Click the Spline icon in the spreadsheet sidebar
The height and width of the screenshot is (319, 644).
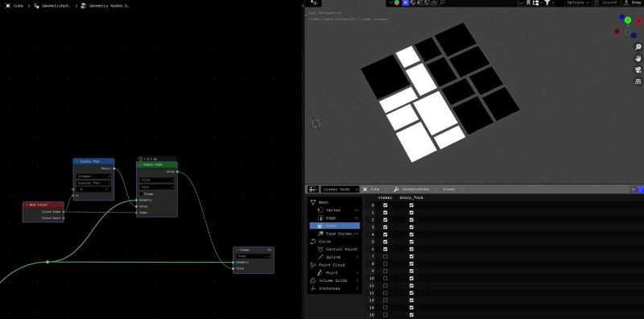point(320,257)
